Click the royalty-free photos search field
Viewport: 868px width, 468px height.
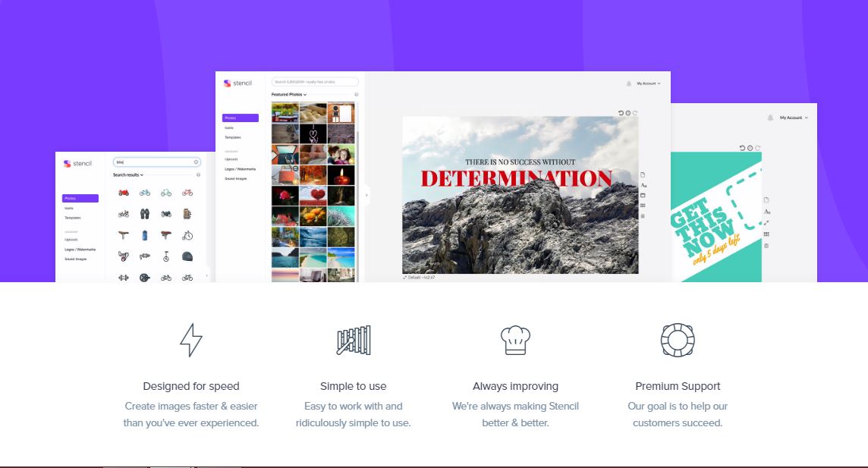(x=315, y=82)
